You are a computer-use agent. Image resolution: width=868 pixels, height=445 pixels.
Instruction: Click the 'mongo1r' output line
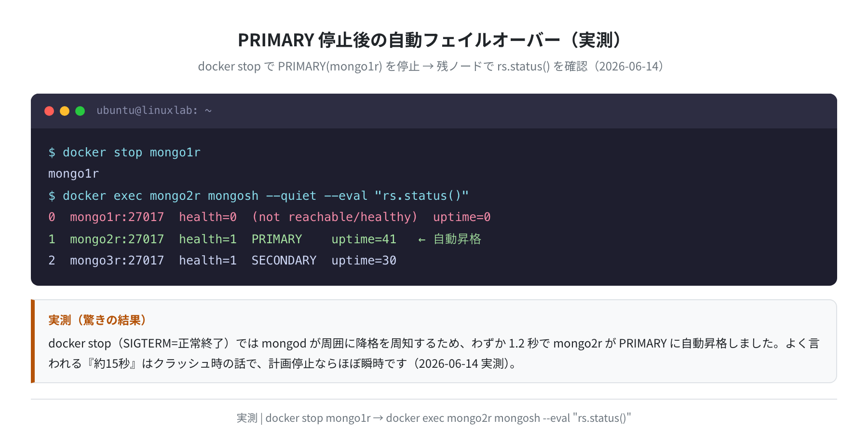point(73,174)
